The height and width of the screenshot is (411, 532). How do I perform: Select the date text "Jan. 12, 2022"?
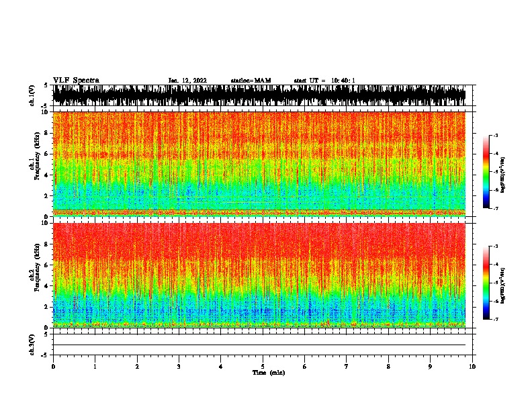pos(187,81)
